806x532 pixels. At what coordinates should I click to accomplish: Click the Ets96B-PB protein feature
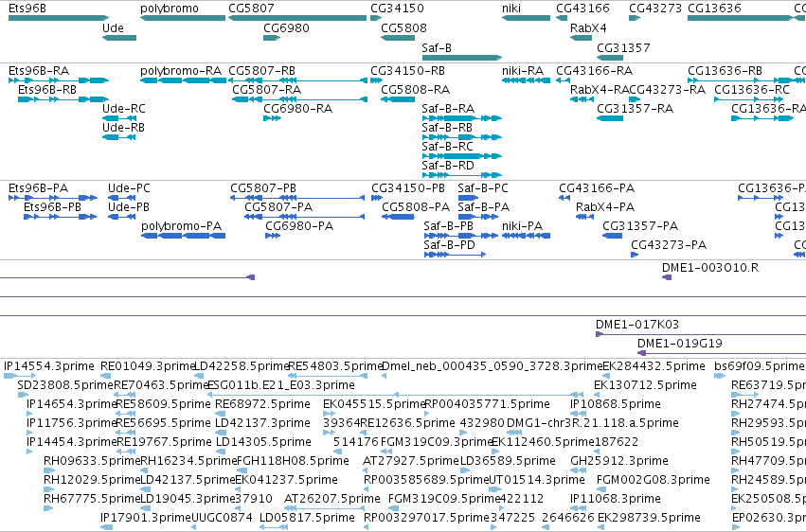[60, 217]
